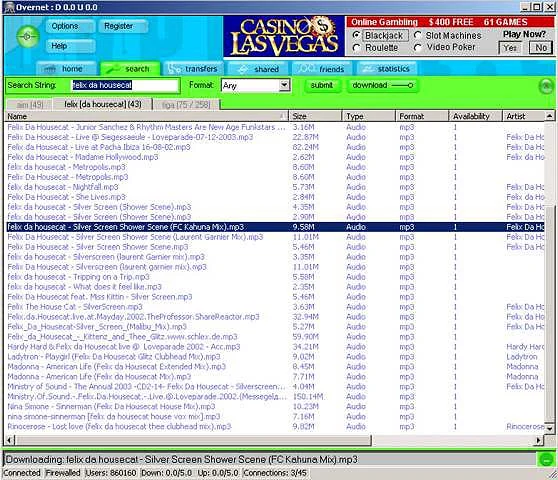Select 'felix da housecat - What does it feel like.mp3'
Image resolution: width=558 pixels, height=480 pixels.
point(275,287)
